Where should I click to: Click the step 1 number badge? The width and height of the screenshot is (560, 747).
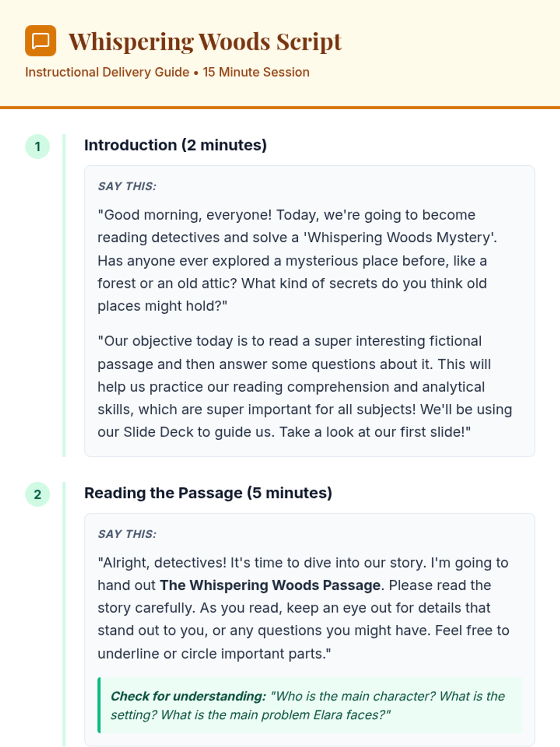tap(37, 147)
